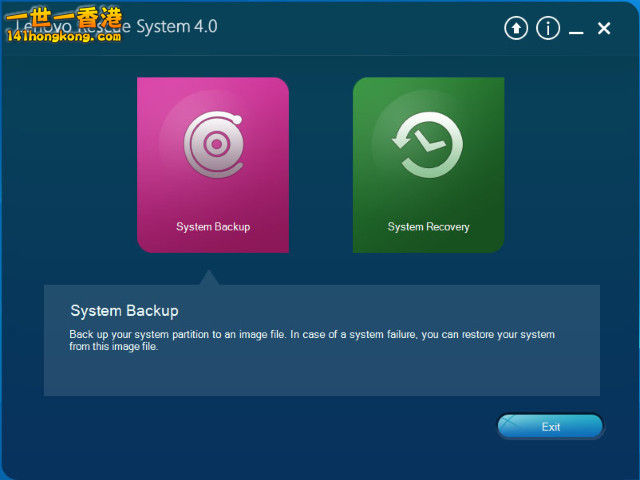This screenshot has width=640, height=480.
Task: Click the 'Back up your system partition' description text
Action: 312,340
